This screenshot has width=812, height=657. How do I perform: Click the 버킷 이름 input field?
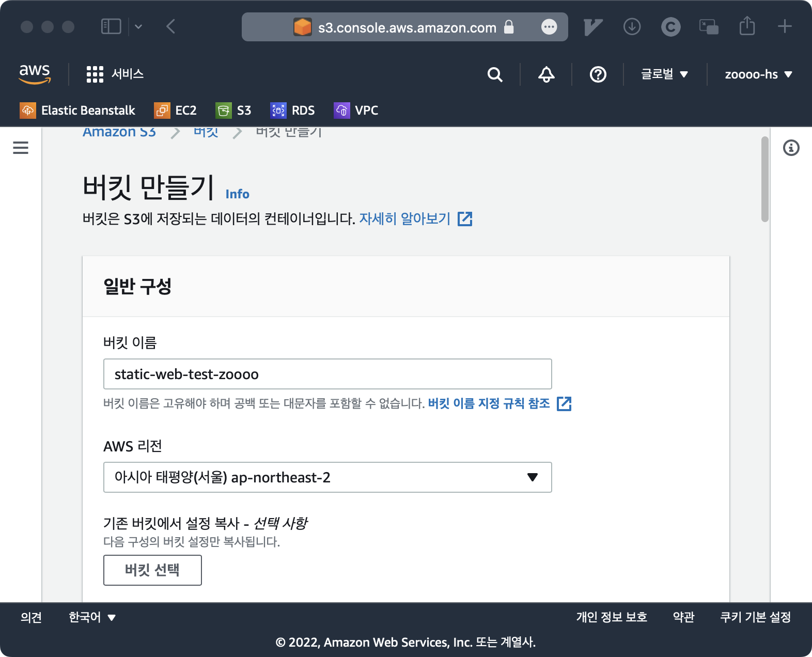click(x=327, y=374)
